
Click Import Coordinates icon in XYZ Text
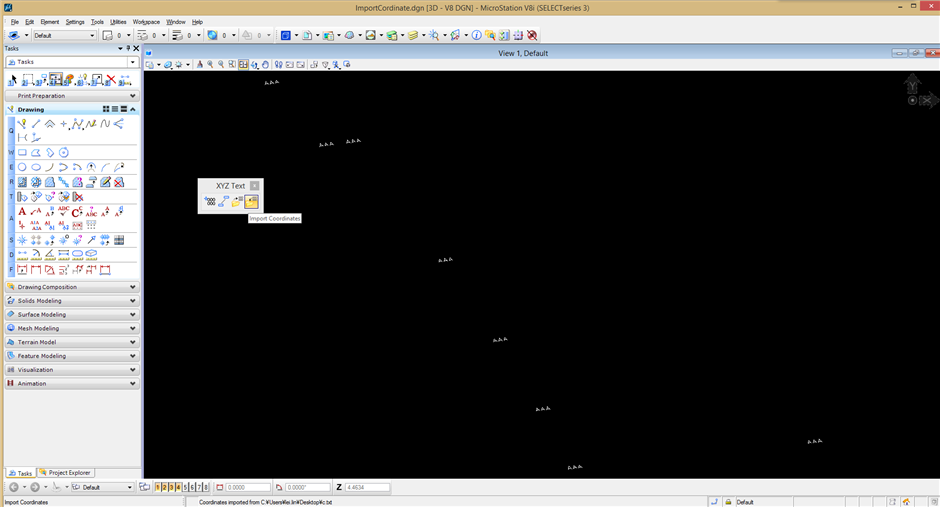[251, 201]
